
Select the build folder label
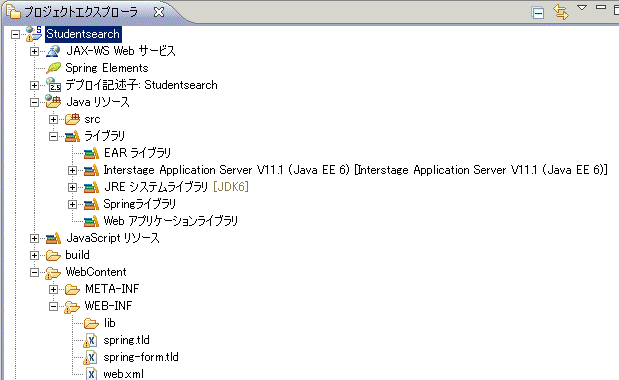[x=77, y=255]
